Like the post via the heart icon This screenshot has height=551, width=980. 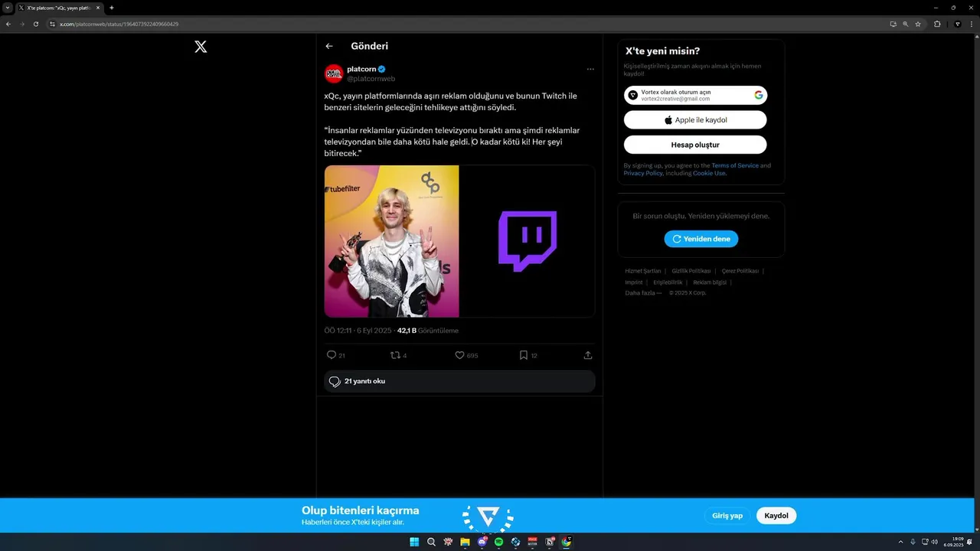point(459,355)
